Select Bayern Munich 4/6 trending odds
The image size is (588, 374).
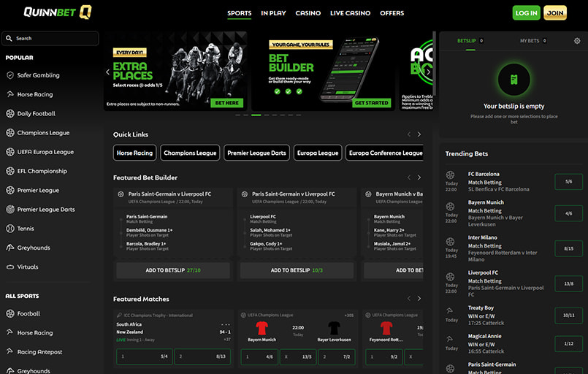[568, 213]
